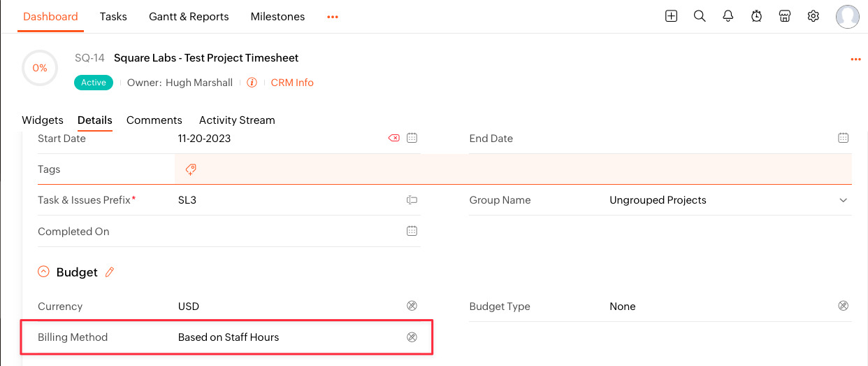868x366 pixels.
Task: Click the Active status badge
Action: click(x=93, y=83)
